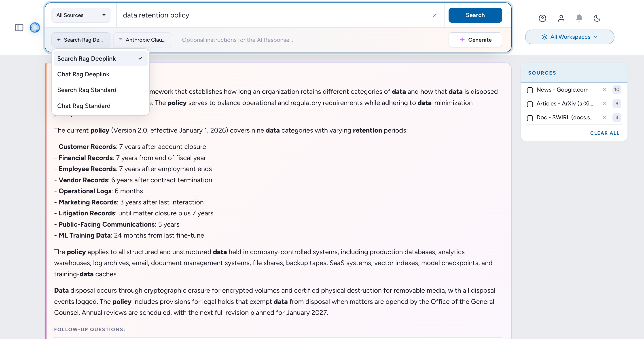Click the Customer Records list line
This screenshot has width=644, height=339.
130,147
